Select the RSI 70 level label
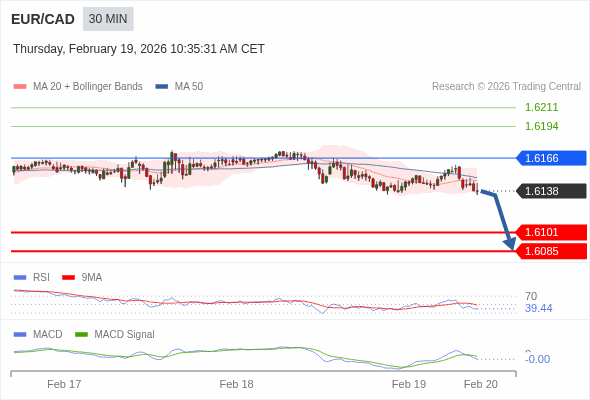 531,296
